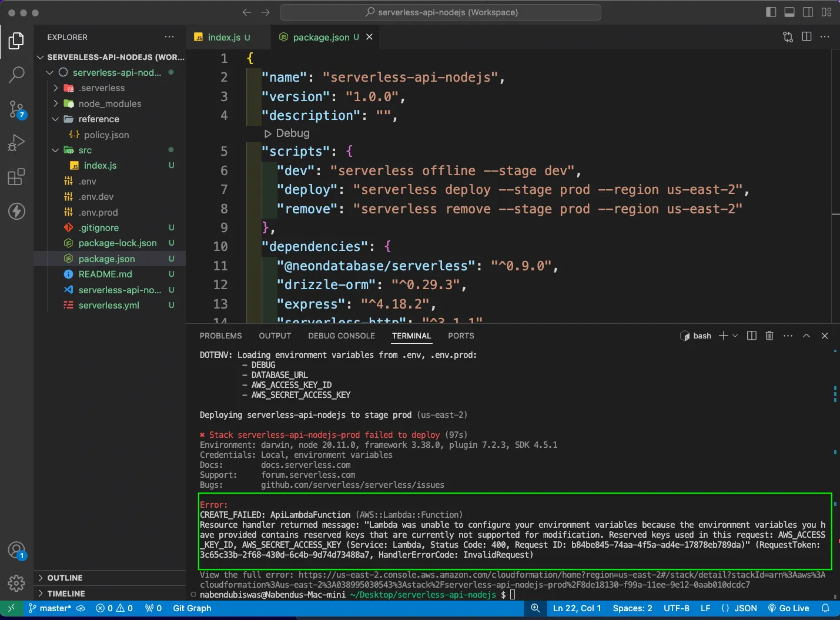Screen dimensions: 840x620
Task: Expand the TIMELINE section
Action: point(109,594)
